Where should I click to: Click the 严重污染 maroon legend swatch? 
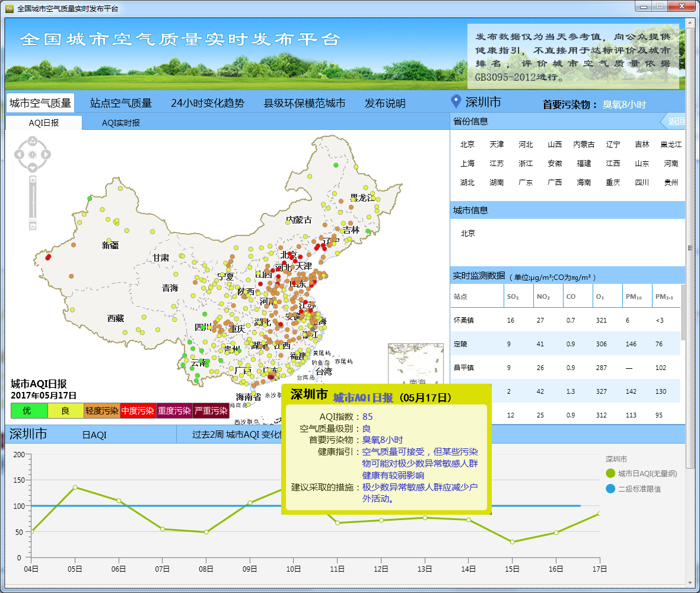point(211,410)
